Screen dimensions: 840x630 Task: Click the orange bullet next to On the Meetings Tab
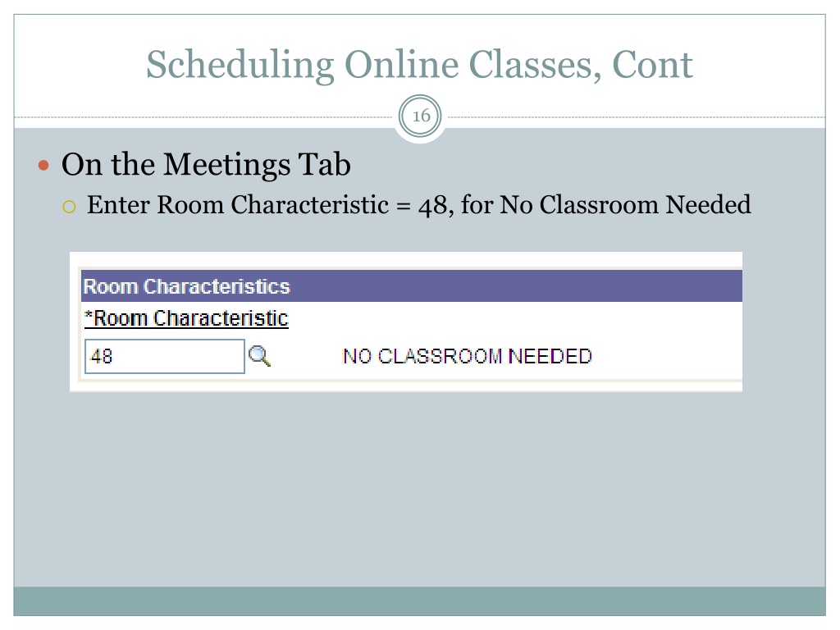[x=44, y=166]
